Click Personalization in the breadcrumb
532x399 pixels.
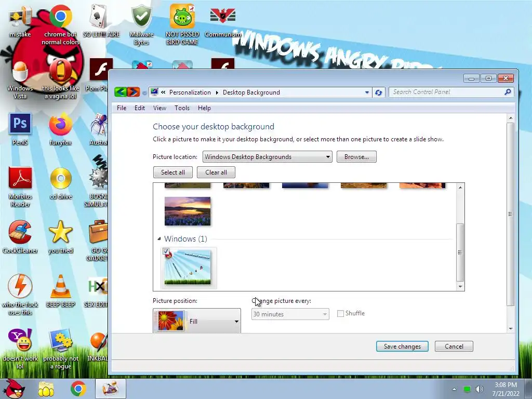click(190, 92)
